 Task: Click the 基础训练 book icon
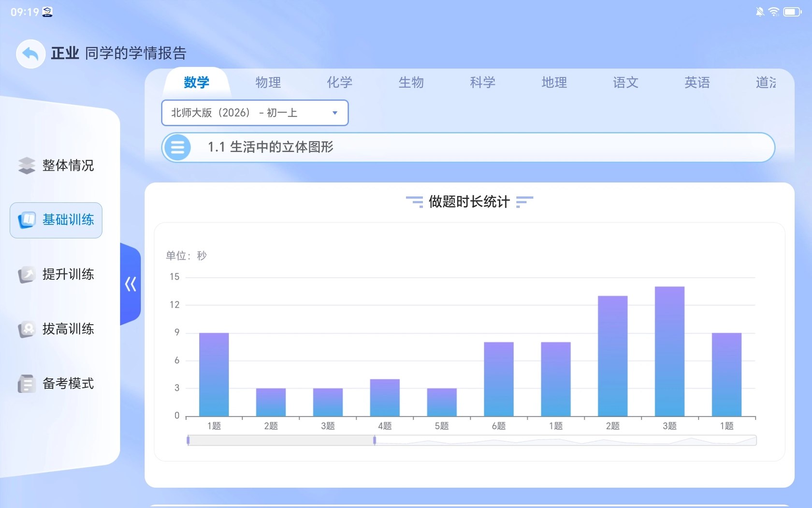click(x=27, y=220)
